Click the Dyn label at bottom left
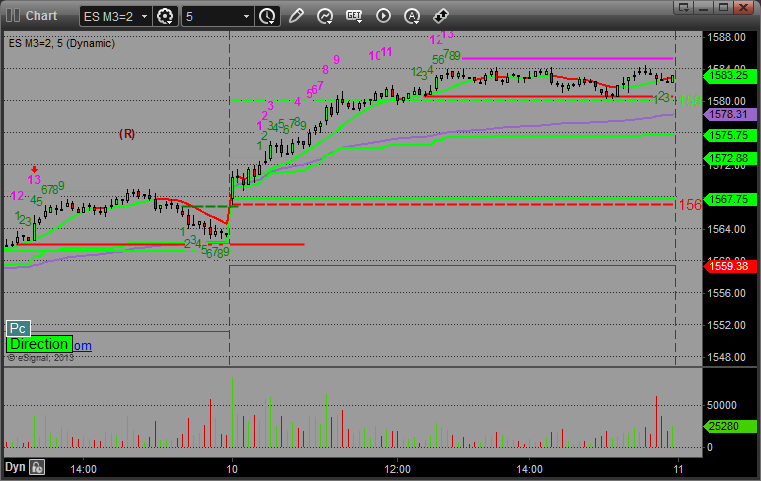The image size is (761, 481). coord(15,467)
